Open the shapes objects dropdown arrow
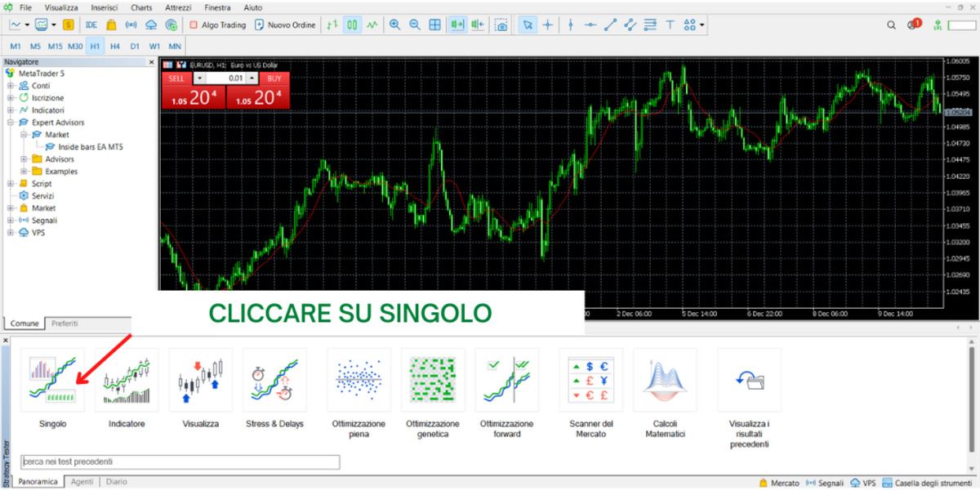The height and width of the screenshot is (491, 980). pos(702,25)
